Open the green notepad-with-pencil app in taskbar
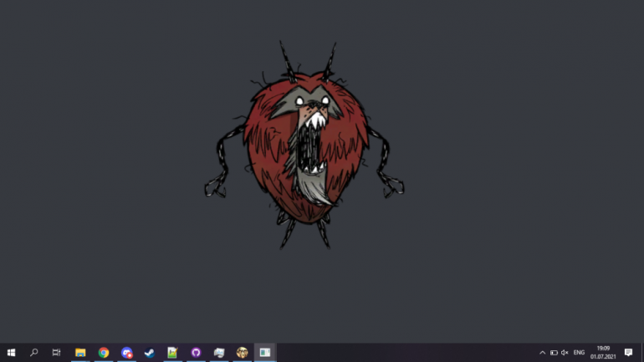The image size is (644, 362). 172,353
